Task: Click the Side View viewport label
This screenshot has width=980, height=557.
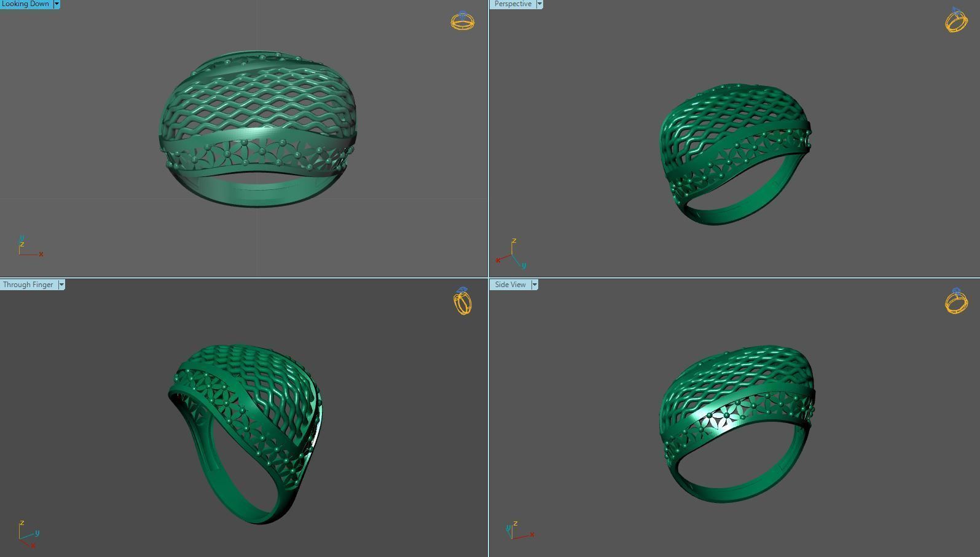Action: tap(511, 285)
